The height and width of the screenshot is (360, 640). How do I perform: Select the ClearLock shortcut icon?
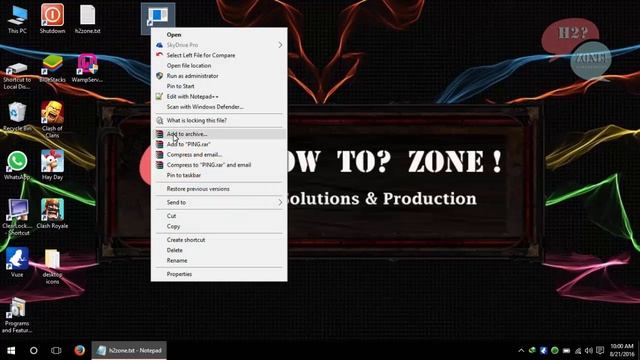[17, 217]
